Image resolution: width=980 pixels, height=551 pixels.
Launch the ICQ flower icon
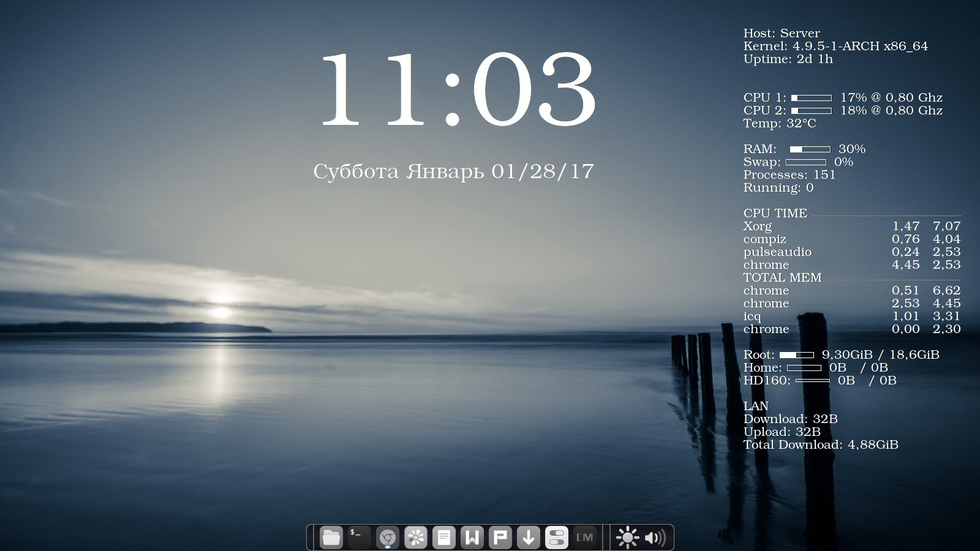[x=416, y=538]
